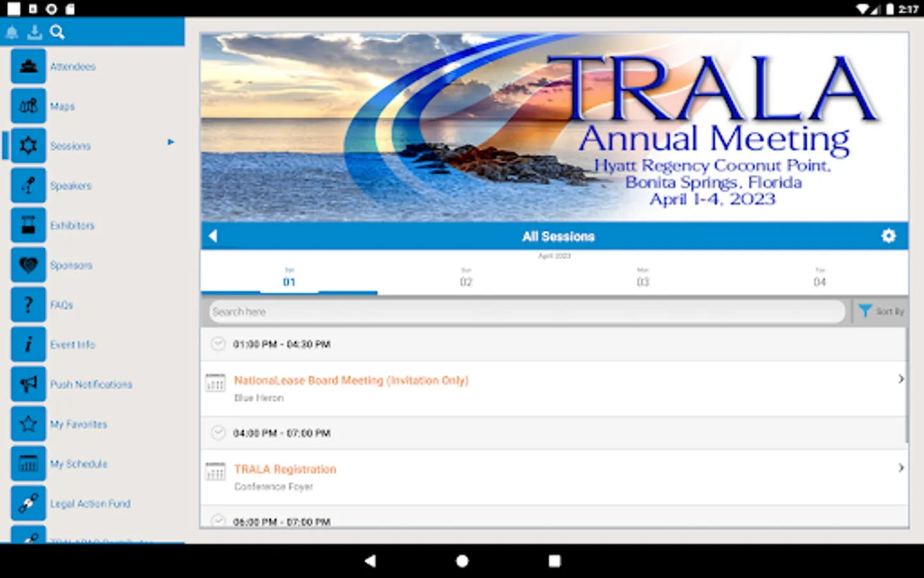This screenshot has height=578, width=924.
Task: Click the All Sessions header title
Action: 558,236
